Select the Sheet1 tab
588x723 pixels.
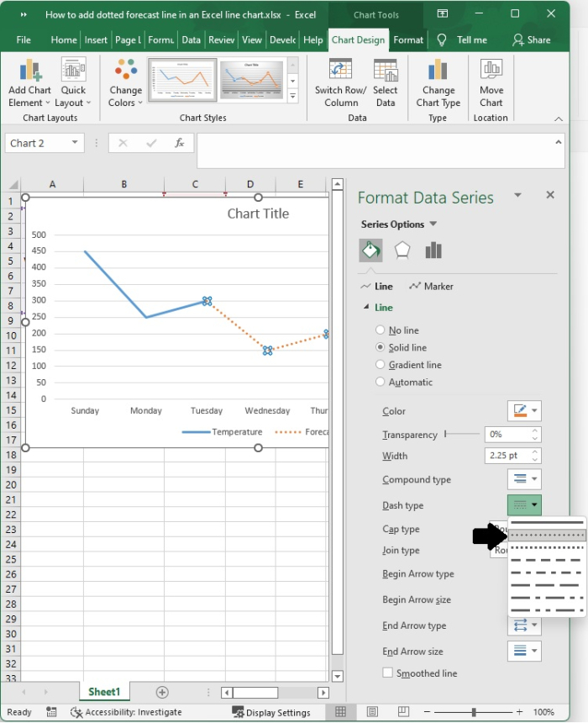104,692
